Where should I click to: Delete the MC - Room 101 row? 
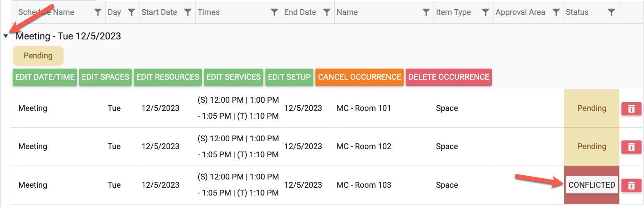point(631,109)
